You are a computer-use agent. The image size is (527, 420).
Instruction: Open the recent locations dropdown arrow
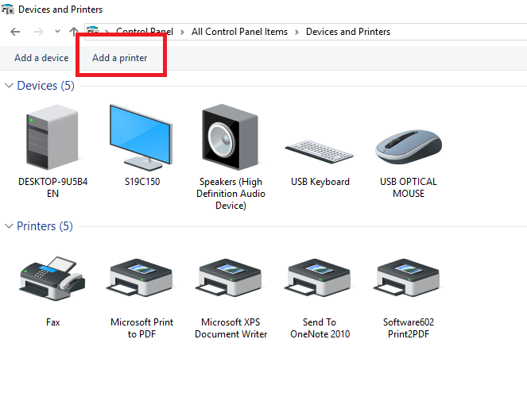pyautogui.click(x=57, y=32)
